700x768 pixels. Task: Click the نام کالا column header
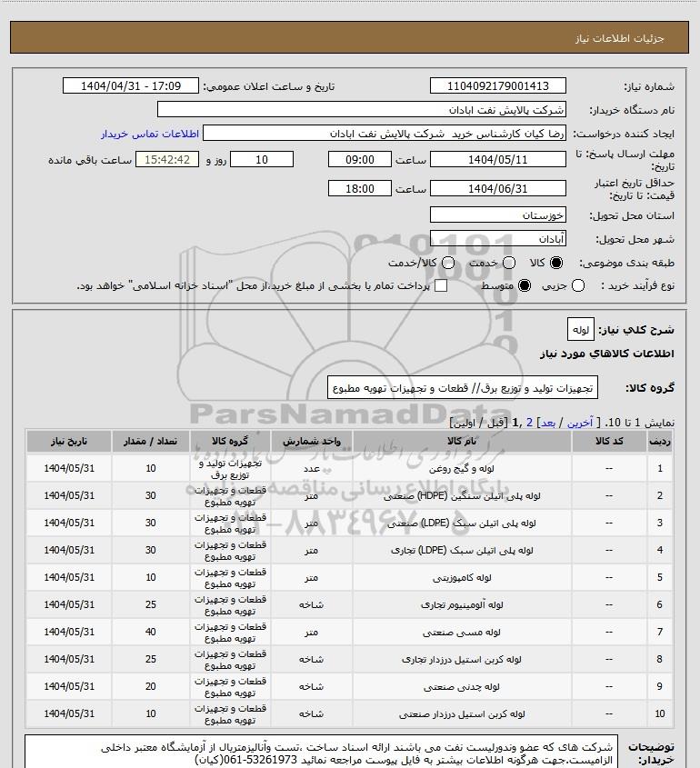coord(462,442)
